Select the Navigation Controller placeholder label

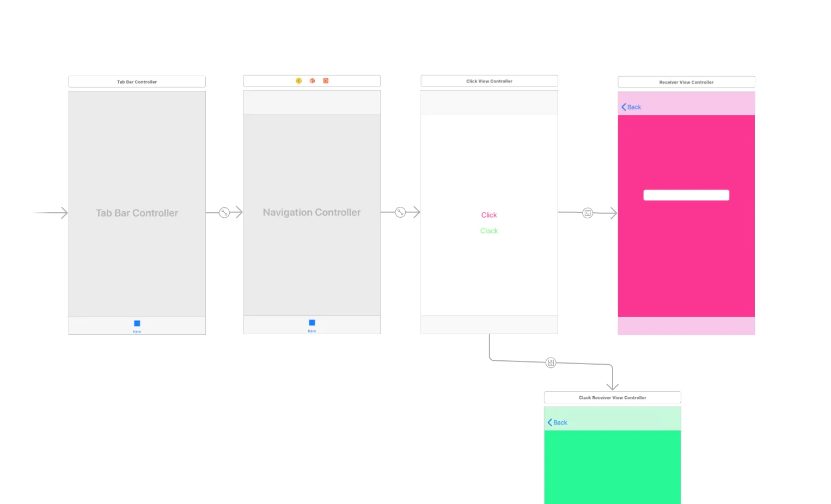(x=312, y=212)
